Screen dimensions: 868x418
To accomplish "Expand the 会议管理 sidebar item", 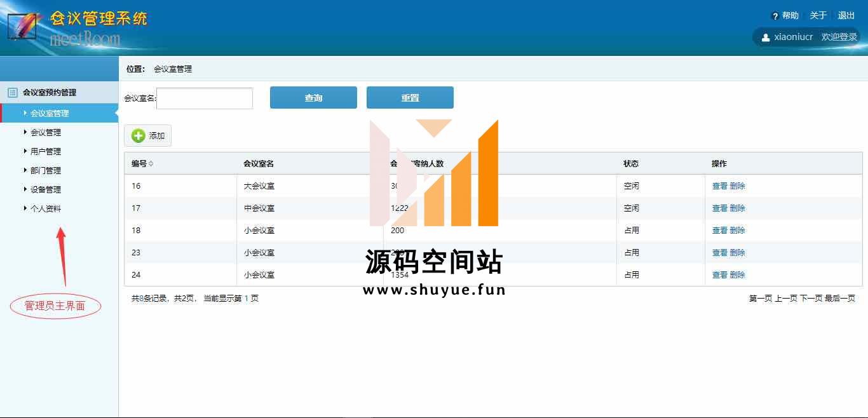I will 46,133.
